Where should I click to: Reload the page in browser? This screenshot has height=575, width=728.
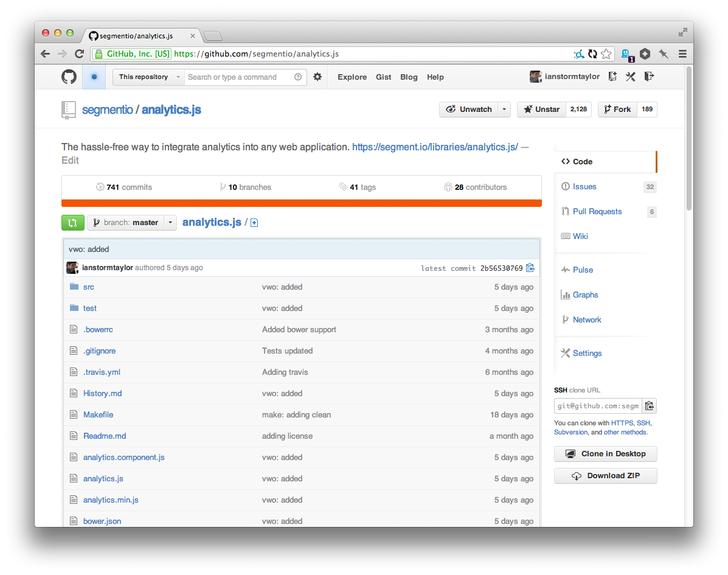[80, 54]
